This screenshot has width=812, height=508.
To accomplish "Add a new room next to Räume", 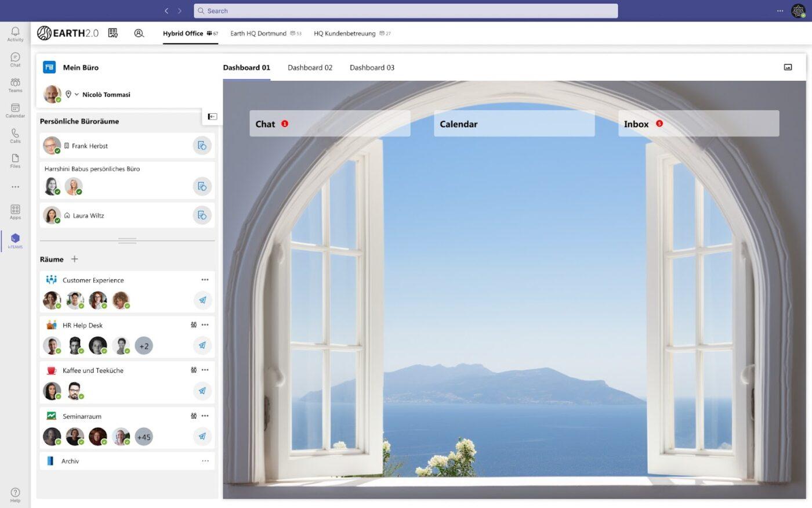I will tap(74, 259).
